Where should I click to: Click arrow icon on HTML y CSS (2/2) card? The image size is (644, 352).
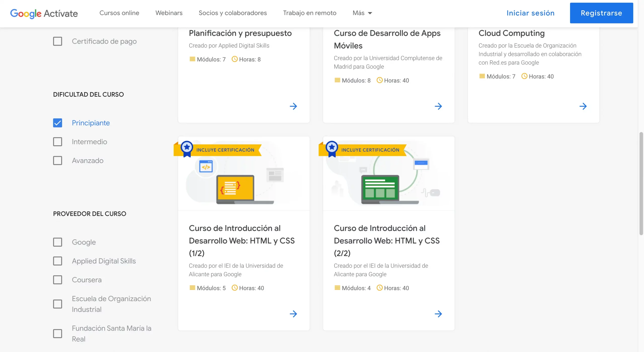(438, 314)
